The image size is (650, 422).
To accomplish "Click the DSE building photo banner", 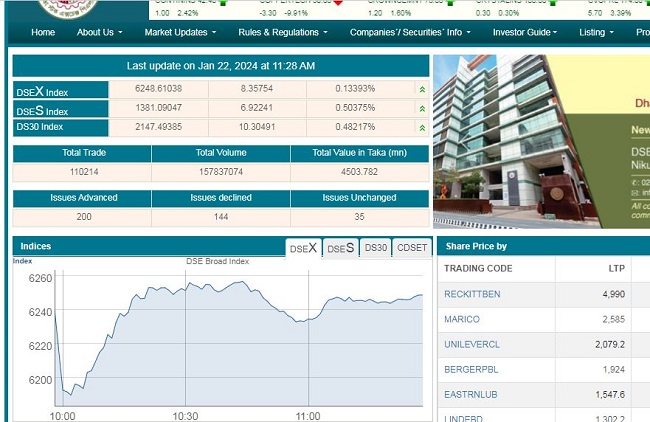I will [x=530, y=140].
